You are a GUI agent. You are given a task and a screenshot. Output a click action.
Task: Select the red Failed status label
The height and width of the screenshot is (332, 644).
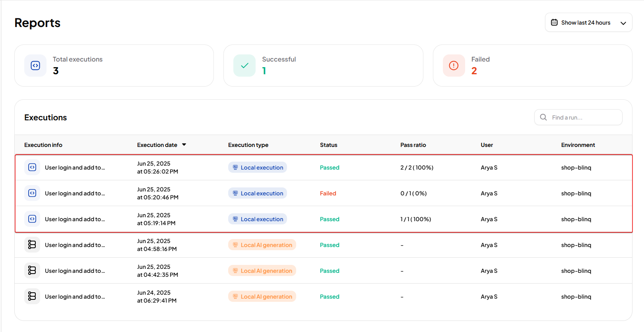coord(328,193)
